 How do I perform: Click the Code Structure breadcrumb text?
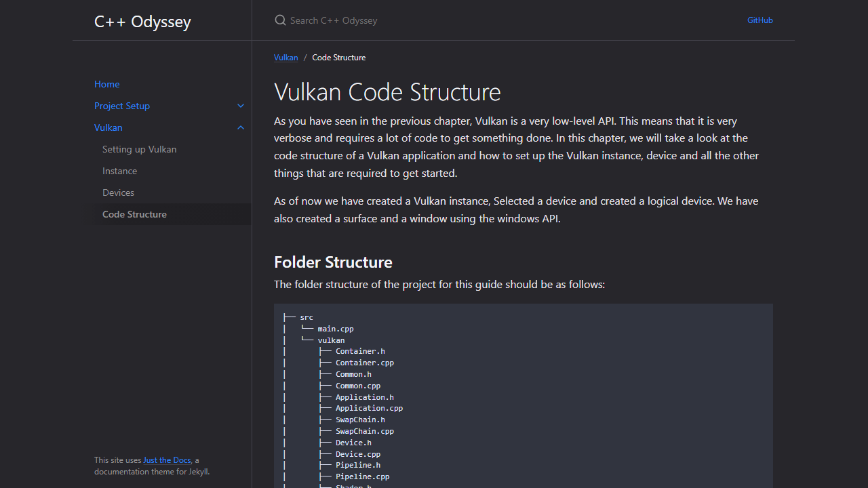(338, 58)
